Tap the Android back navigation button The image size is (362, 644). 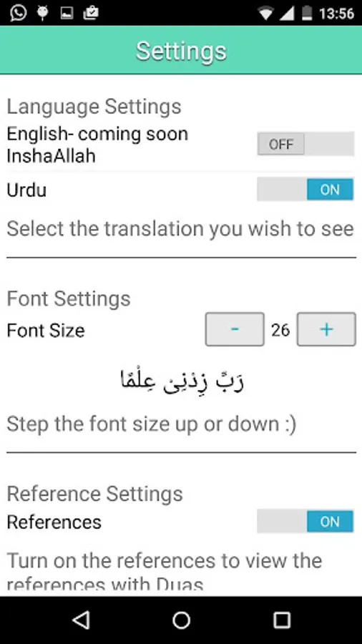tap(81, 620)
